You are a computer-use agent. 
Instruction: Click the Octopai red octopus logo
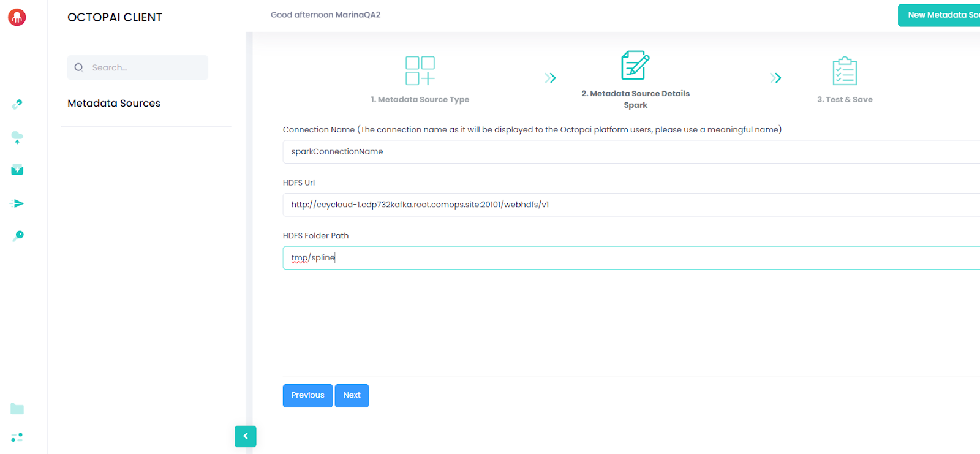(x=17, y=17)
